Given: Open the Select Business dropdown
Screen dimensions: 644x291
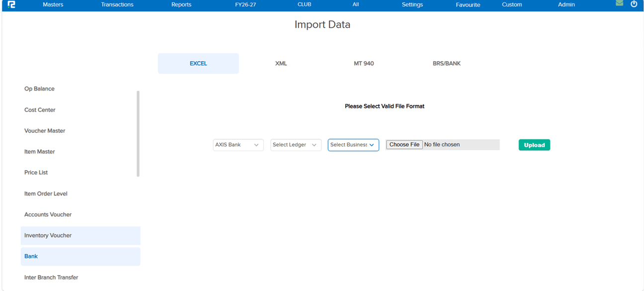Looking at the screenshot, I should (353, 145).
